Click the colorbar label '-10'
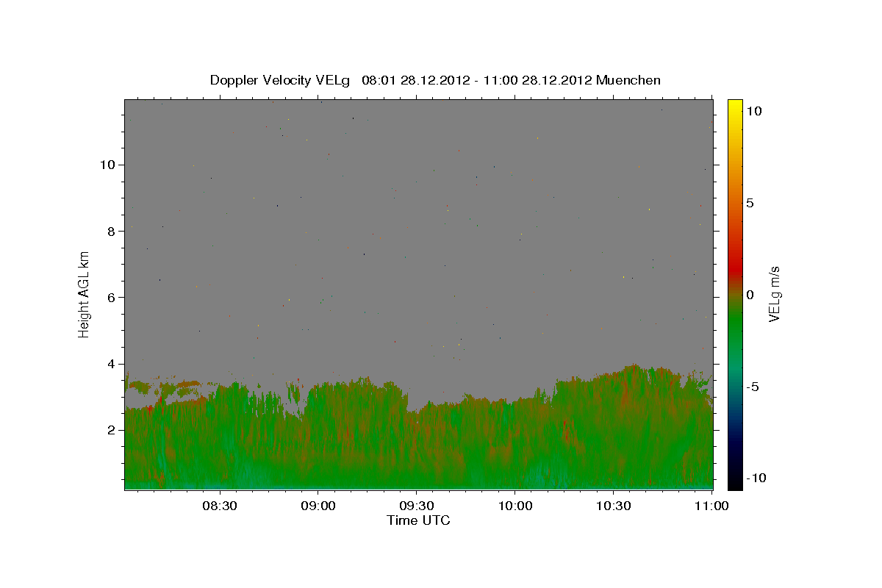 coord(756,478)
